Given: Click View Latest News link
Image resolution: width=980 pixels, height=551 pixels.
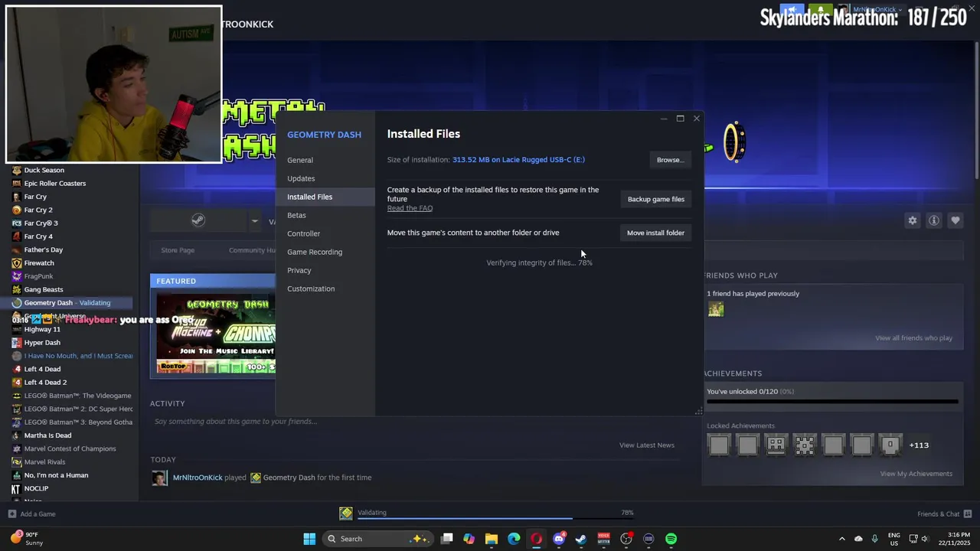Looking at the screenshot, I should click(646, 445).
